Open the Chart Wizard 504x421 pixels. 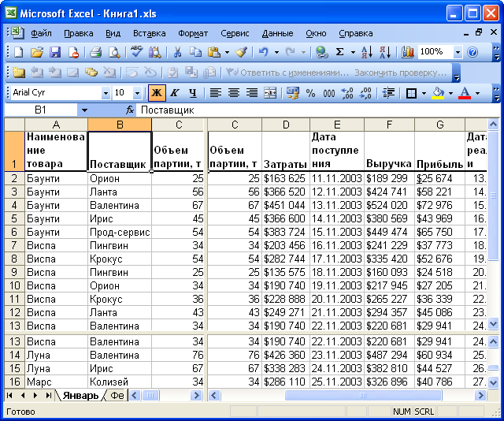click(408, 52)
